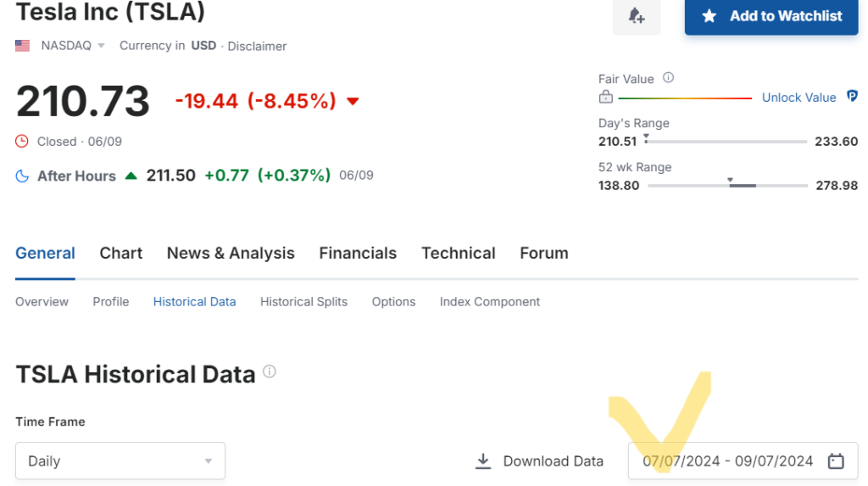Click the Day's Range slider bar

726,142
